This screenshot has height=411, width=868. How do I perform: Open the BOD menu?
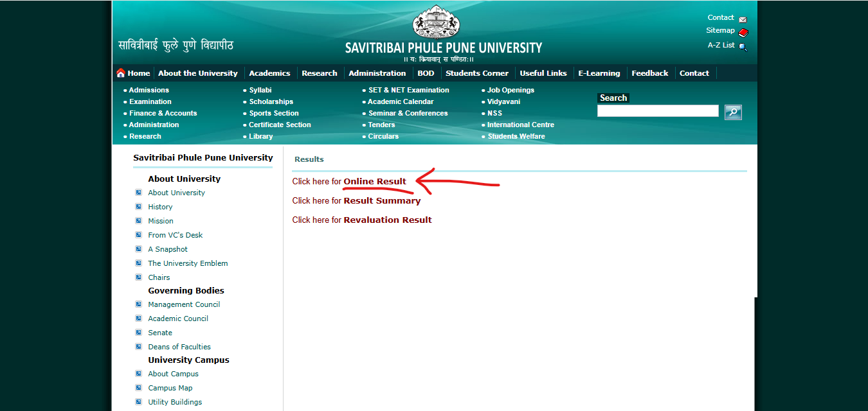pyautogui.click(x=426, y=73)
